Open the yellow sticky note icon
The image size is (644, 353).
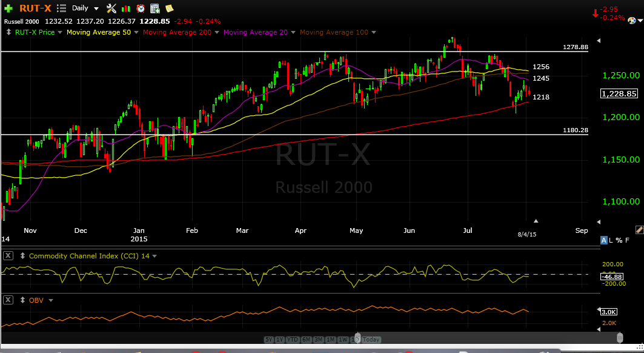pyautogui.click(x=169, y=8)
